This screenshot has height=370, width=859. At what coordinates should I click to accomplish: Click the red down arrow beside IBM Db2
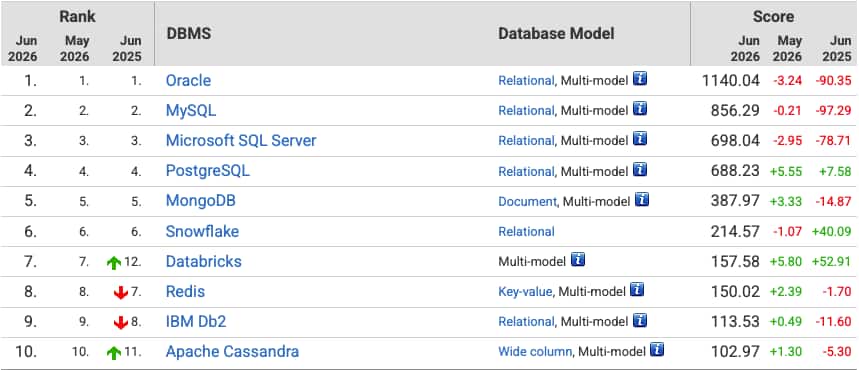tap(121, 323)
